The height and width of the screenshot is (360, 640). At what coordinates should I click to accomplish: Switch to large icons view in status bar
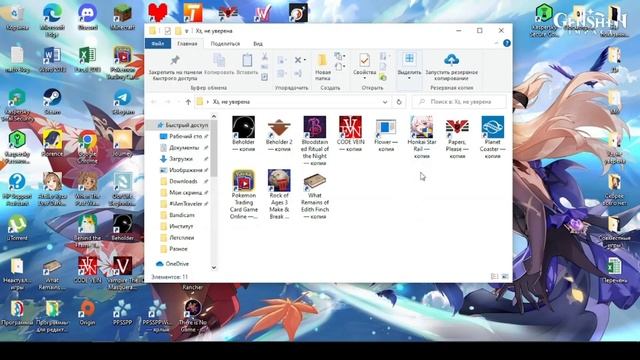click(x=505, y=277)
